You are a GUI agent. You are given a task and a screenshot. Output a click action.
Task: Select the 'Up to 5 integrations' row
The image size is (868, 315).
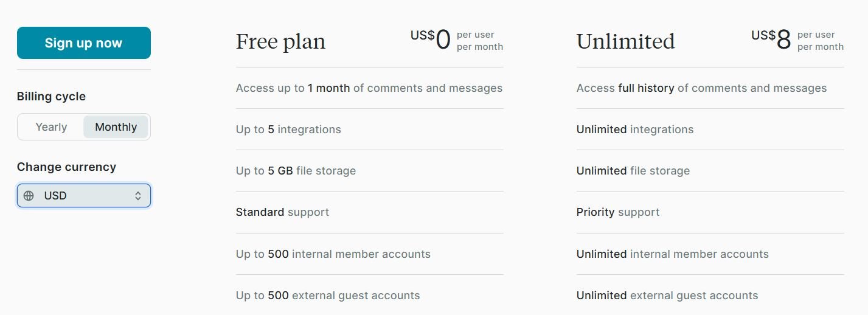[370, 130]
